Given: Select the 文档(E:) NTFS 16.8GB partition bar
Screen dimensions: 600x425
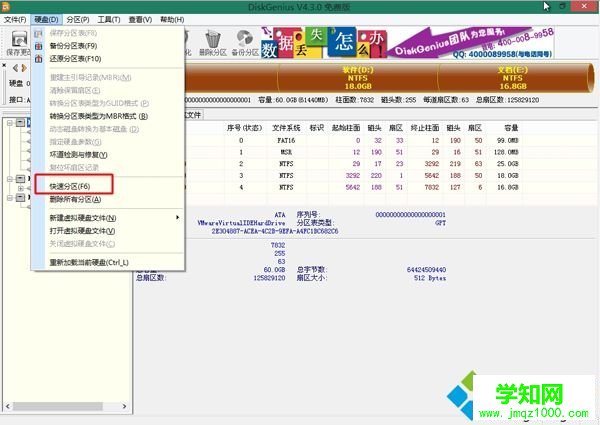Looking at the screenshot, I should (513, 78).
